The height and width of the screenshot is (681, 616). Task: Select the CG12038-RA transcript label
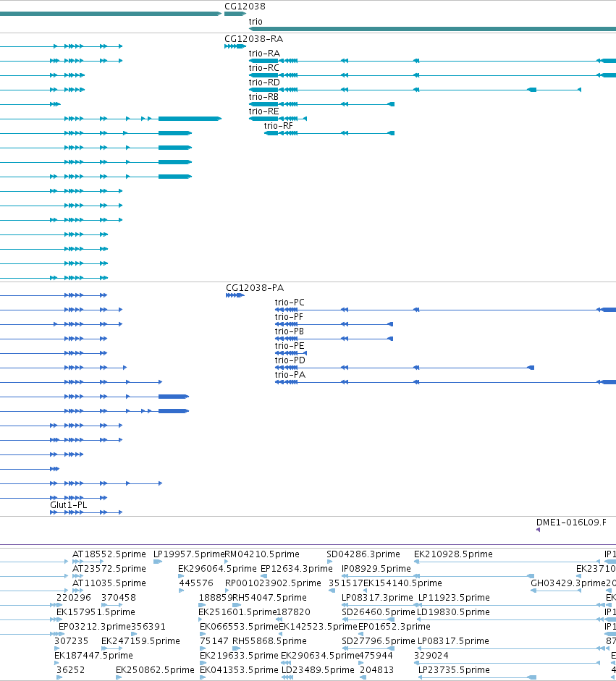click(253, 38)
